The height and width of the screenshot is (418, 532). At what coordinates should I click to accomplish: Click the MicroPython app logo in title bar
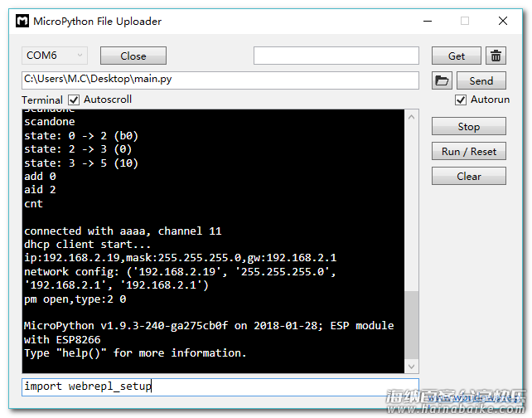(x=22, y=21)
